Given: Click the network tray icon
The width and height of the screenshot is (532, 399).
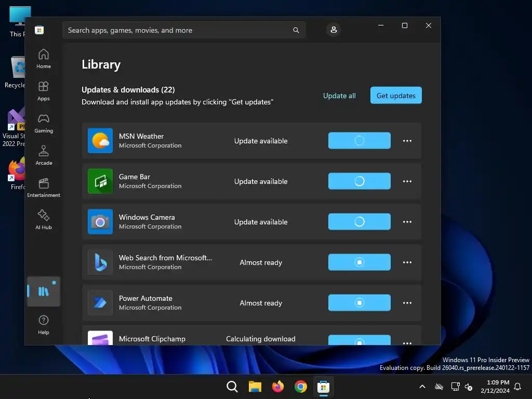Looking at the screenshot, I should pos(455,387).
